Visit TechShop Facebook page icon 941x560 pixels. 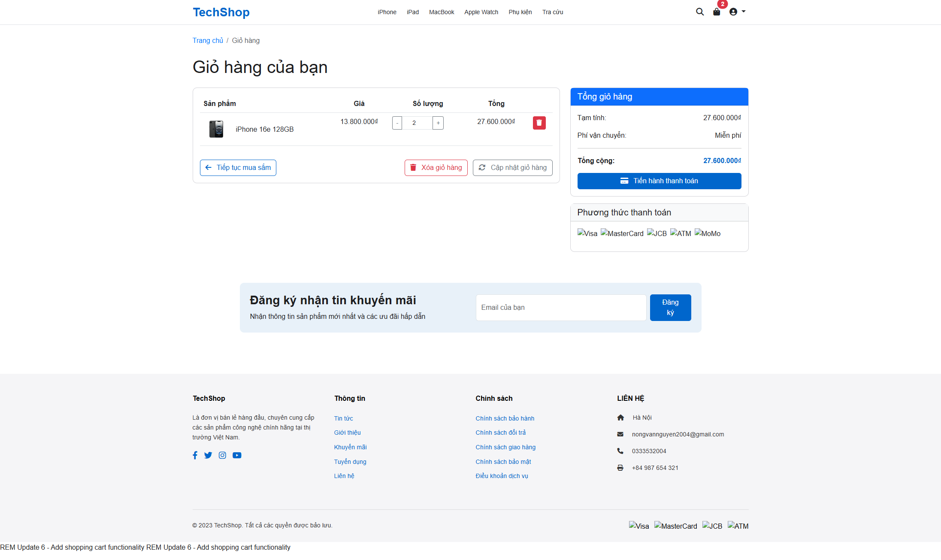(195, 455)
